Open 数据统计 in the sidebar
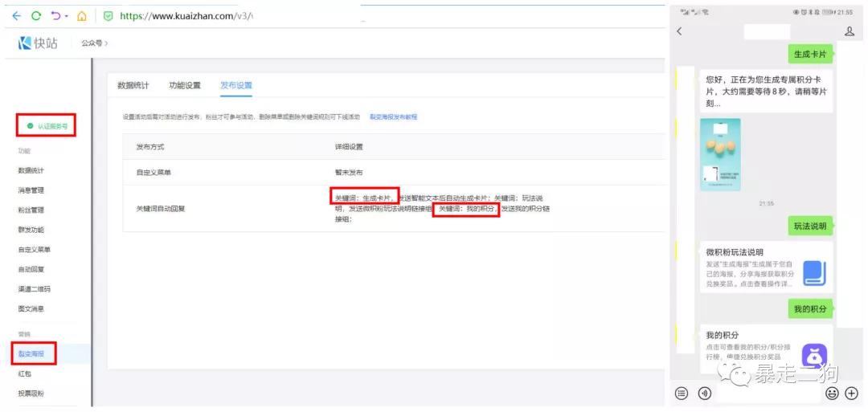 (x=31, y=170)
